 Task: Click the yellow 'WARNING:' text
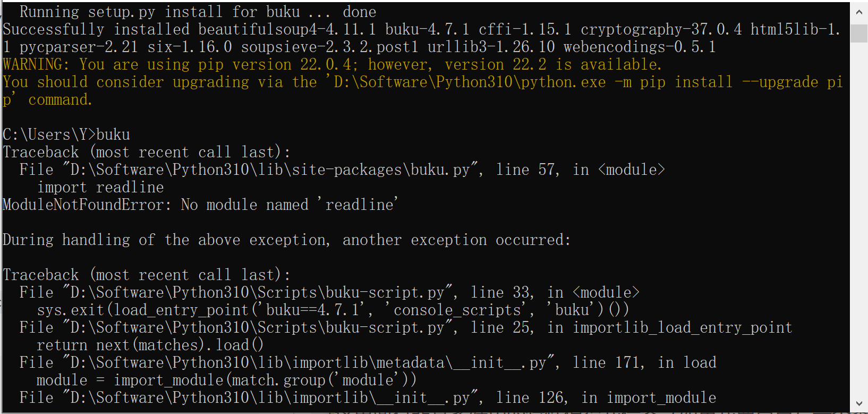[x=36, y=65]
